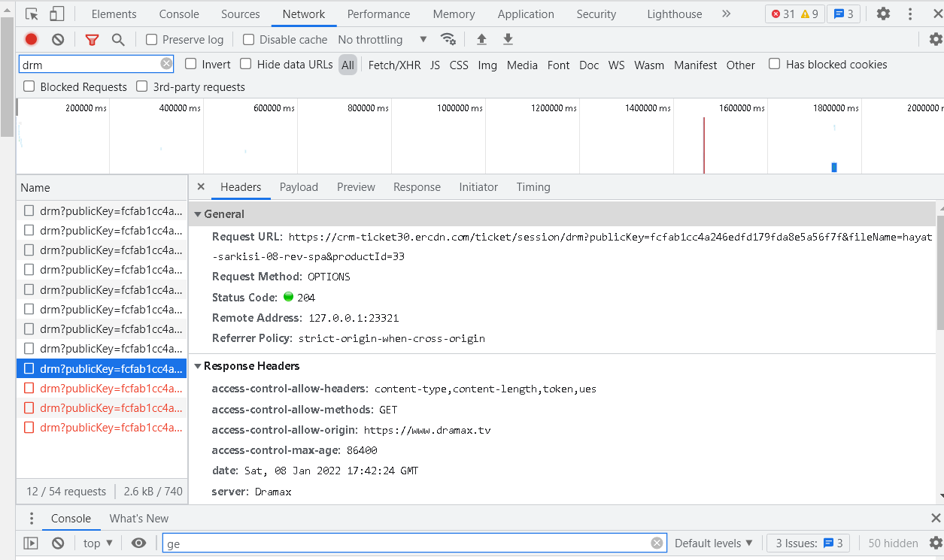This screenshot has height=560, width=944.
Task: Switch to the Payload tab
Action: click(x=299, y=187)
